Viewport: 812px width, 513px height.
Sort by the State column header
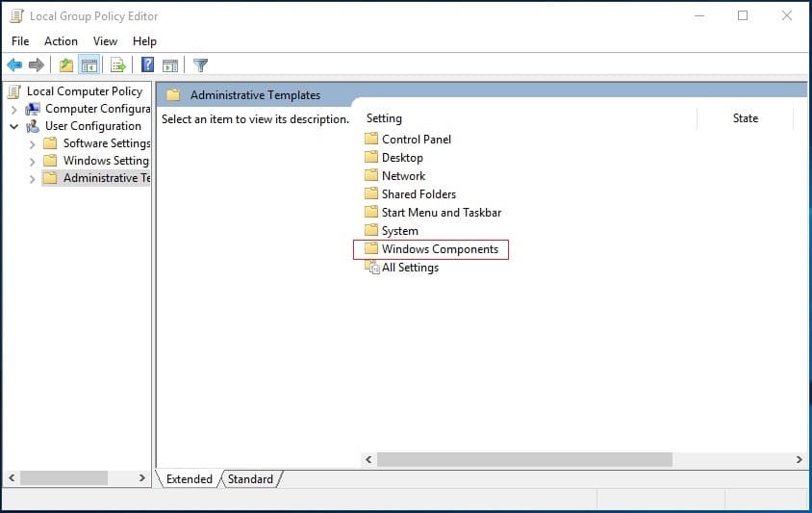click(x=746, y=118)
